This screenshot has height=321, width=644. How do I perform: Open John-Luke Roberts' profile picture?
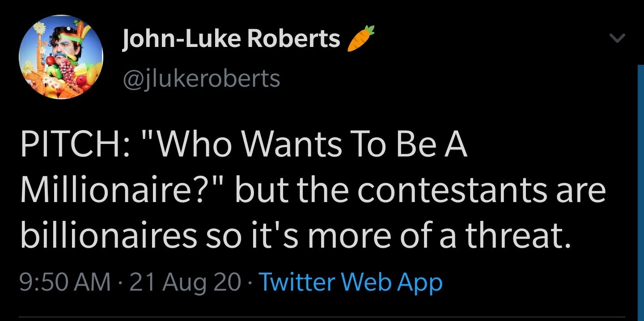coord(61,57)
